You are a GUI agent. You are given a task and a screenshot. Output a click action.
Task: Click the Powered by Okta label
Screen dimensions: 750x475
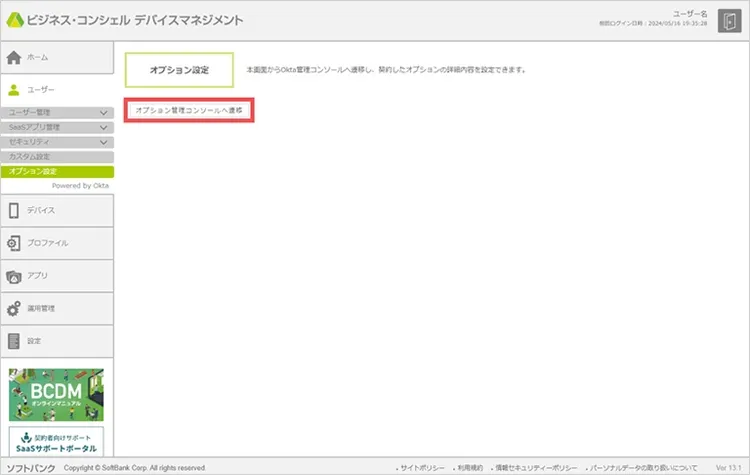tap(80, 186)
